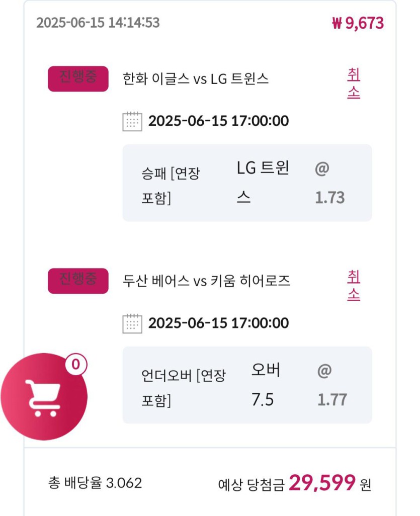
Task: Tap the cart item count badge
Action: point(76,365)
